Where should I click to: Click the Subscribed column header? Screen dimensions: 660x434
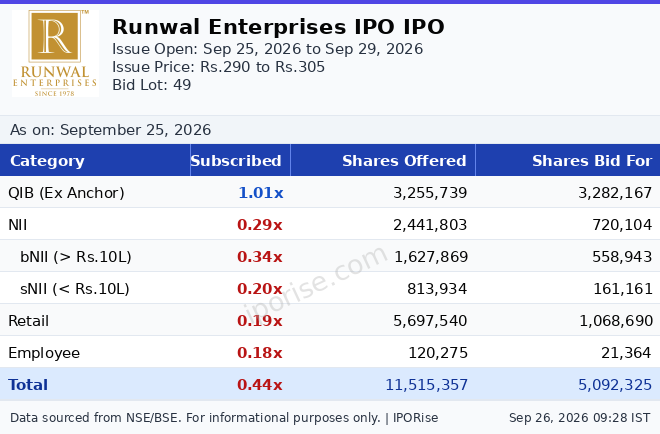pos(236,161)
